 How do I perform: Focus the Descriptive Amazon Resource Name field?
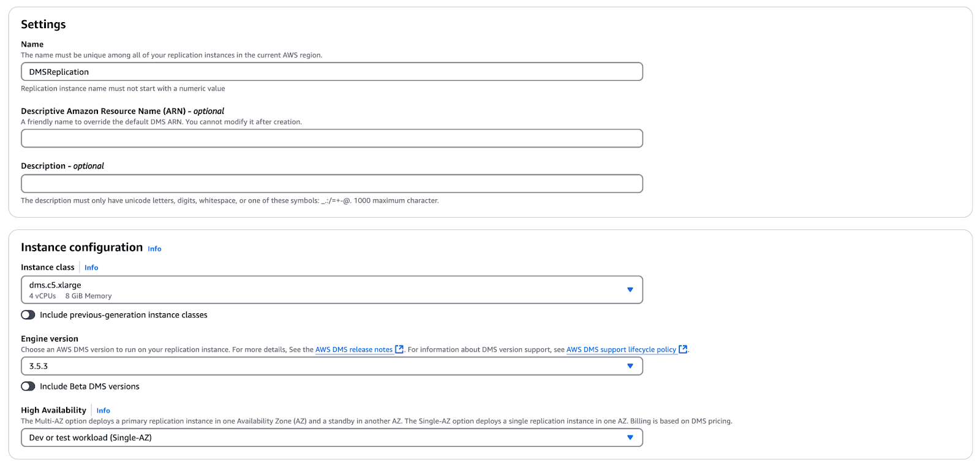point(332,139)
